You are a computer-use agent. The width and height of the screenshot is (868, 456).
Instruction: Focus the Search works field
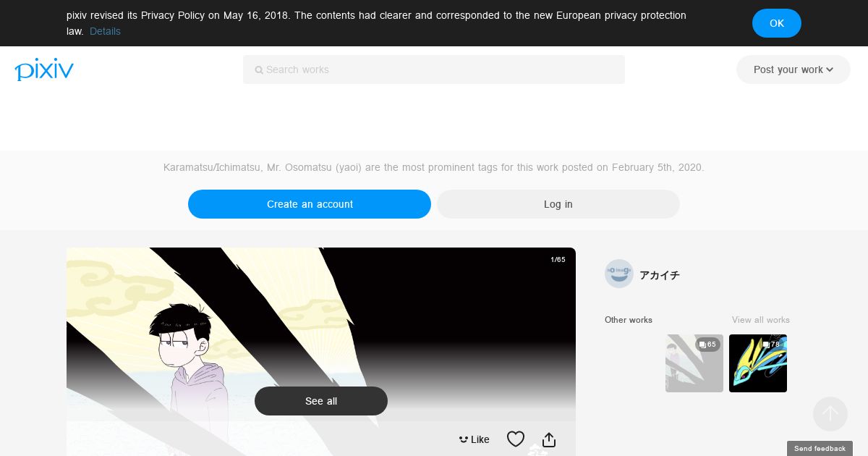click(x=434, y=69)
